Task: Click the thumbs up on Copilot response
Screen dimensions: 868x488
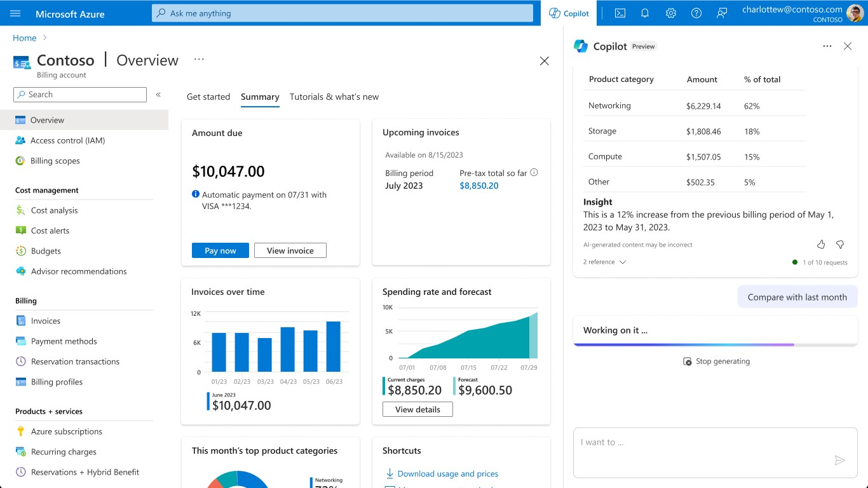Action: 821,245
